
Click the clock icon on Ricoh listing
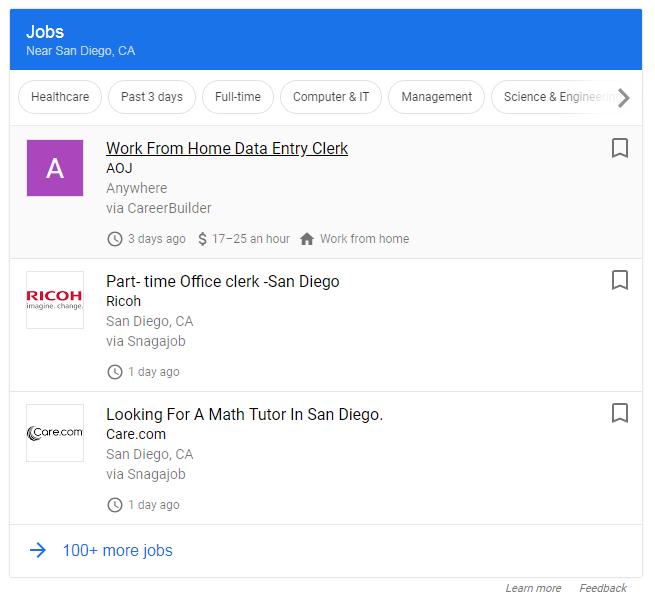115,372
